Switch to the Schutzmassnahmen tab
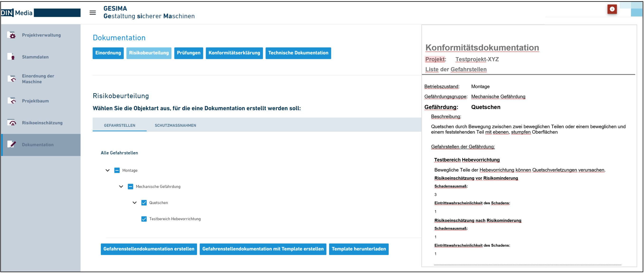 [175, 125]
